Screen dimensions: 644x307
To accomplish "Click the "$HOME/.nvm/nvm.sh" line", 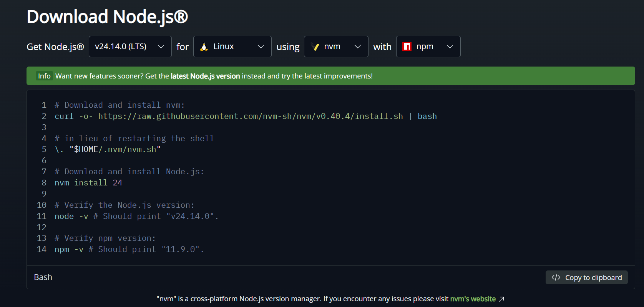I will [108, 149].
